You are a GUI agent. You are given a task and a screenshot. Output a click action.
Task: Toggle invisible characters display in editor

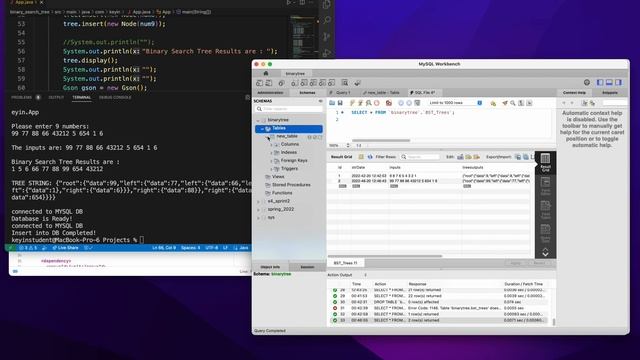(x=521, y=103)
